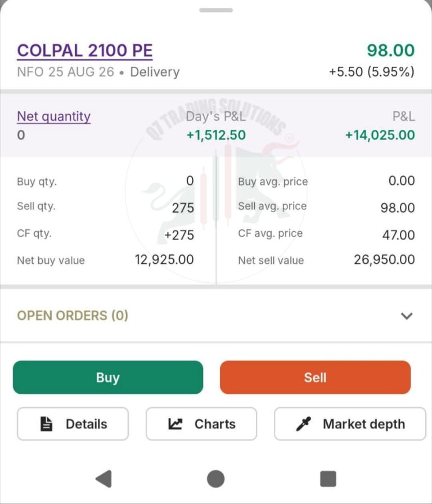Open the Details button
The width and height of the screenshot is (432, 504).
coord(73,424)
